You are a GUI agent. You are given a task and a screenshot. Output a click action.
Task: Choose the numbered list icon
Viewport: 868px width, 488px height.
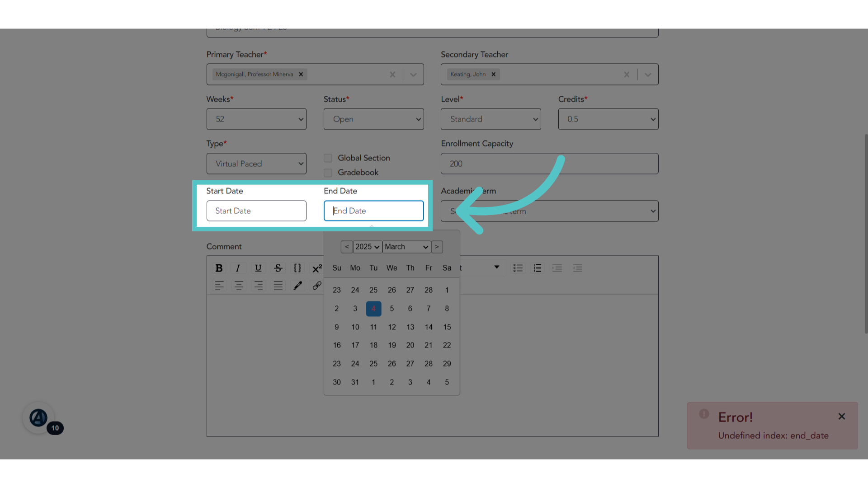pyautogui.click(x=538, y=268)
